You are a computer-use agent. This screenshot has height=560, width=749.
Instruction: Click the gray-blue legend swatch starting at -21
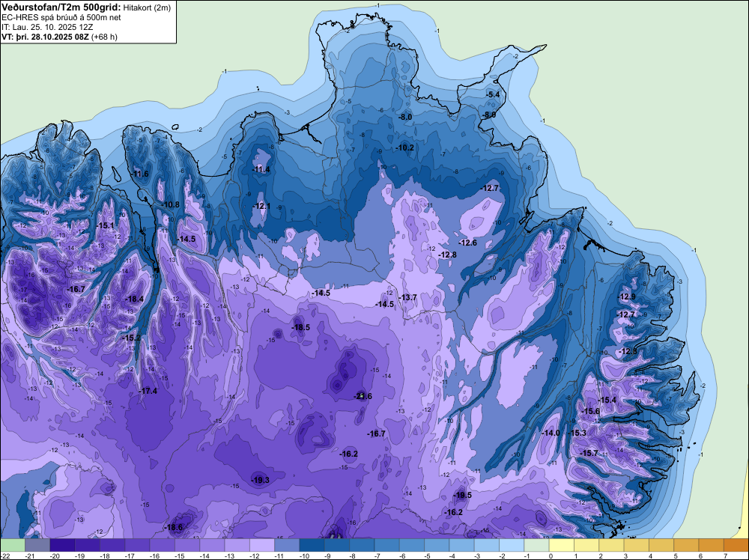37,545
